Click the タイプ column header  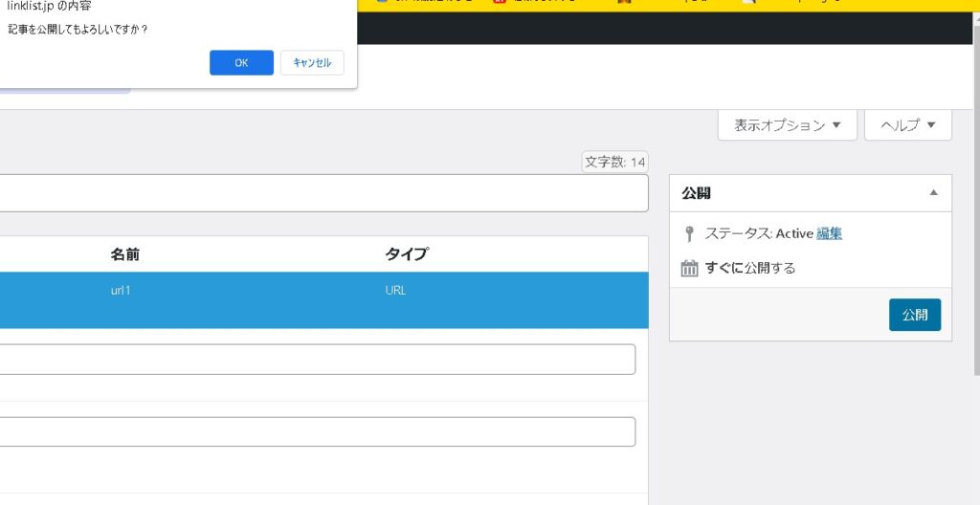(x=406, y=254)
